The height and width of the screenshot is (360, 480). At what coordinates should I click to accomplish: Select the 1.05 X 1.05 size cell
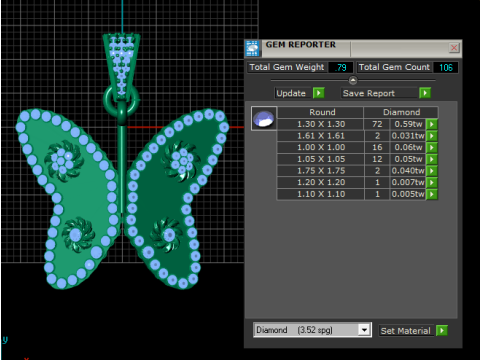tap(321, 159)
